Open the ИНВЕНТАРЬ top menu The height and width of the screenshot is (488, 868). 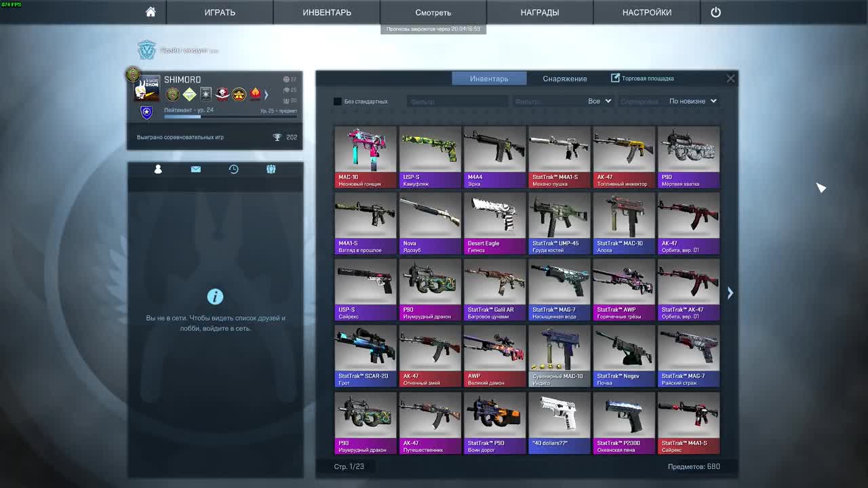(x=327, y=12)
